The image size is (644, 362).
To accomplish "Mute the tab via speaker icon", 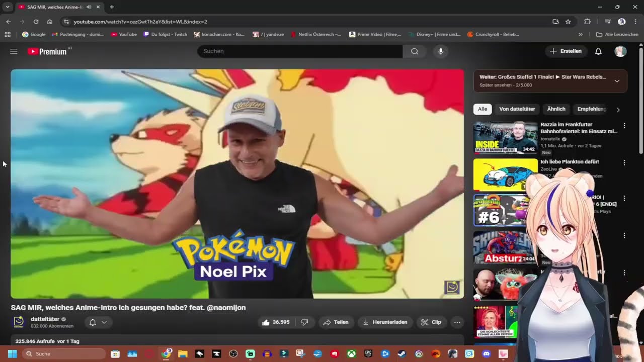I will click(x=89, y=7).
